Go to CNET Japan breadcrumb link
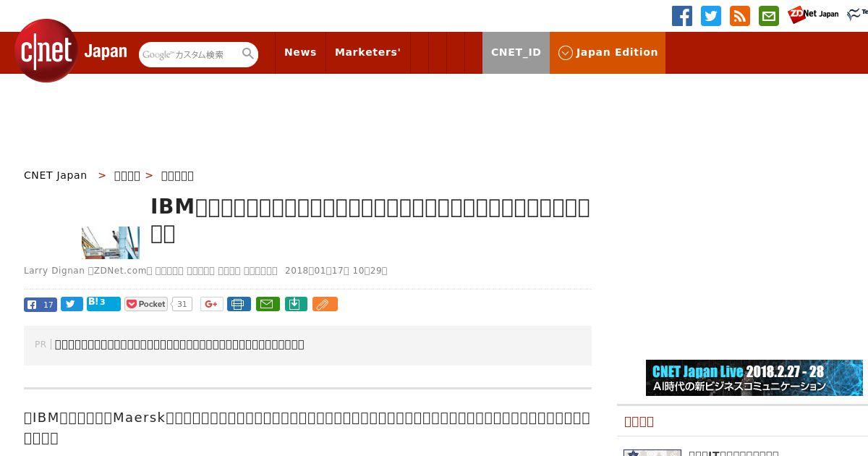868x456 pixels. (56, 175)
